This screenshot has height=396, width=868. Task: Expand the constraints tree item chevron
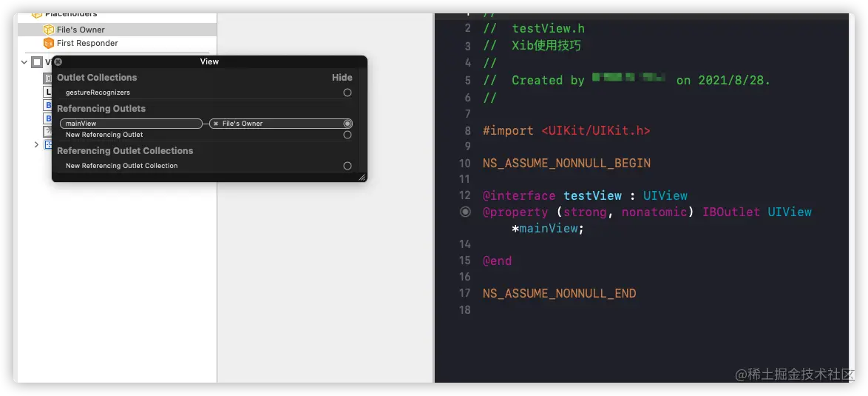click(36, 144)
